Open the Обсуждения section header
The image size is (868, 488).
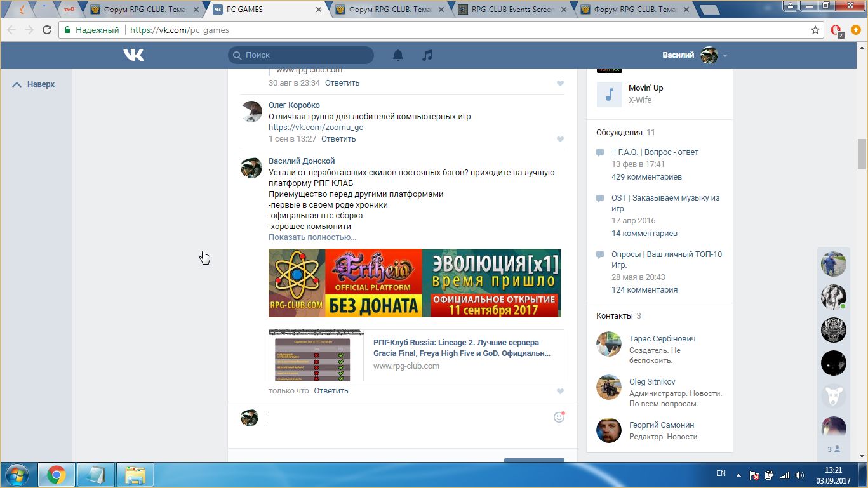[619, 133]
